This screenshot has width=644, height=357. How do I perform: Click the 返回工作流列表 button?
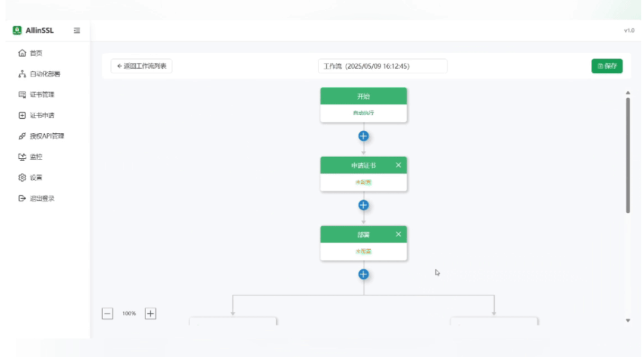(141, 66)
